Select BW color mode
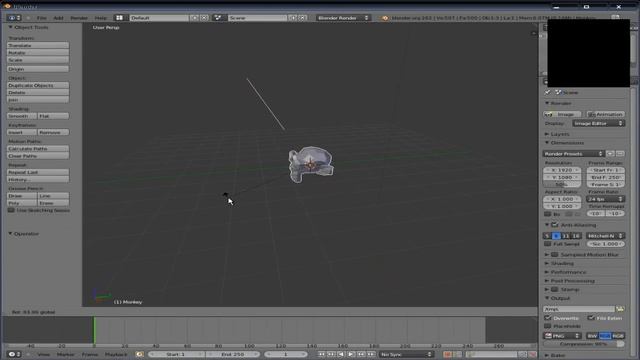Image resolution: width=640 pixels, height=360 pixels. (592, 336)
